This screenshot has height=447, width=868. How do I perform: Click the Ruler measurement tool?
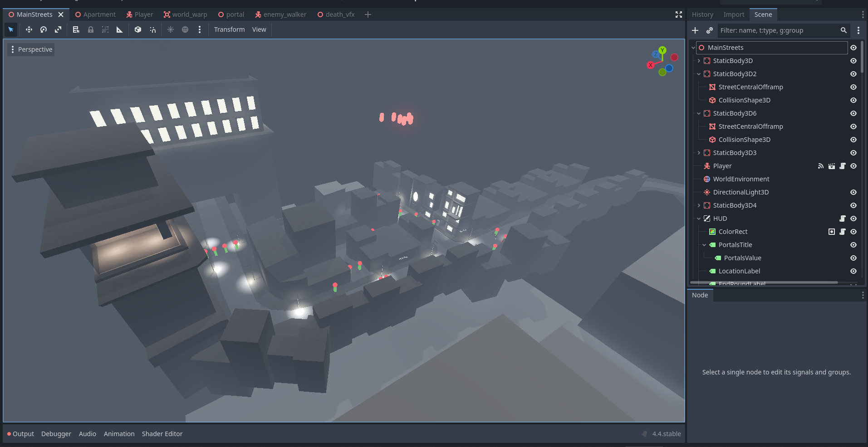pyautogui.click(x=120, y=29)
